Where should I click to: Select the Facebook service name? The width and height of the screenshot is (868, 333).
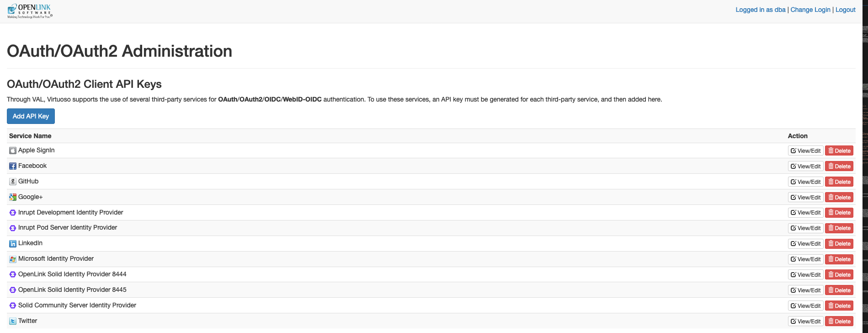(x=32, y=166)
